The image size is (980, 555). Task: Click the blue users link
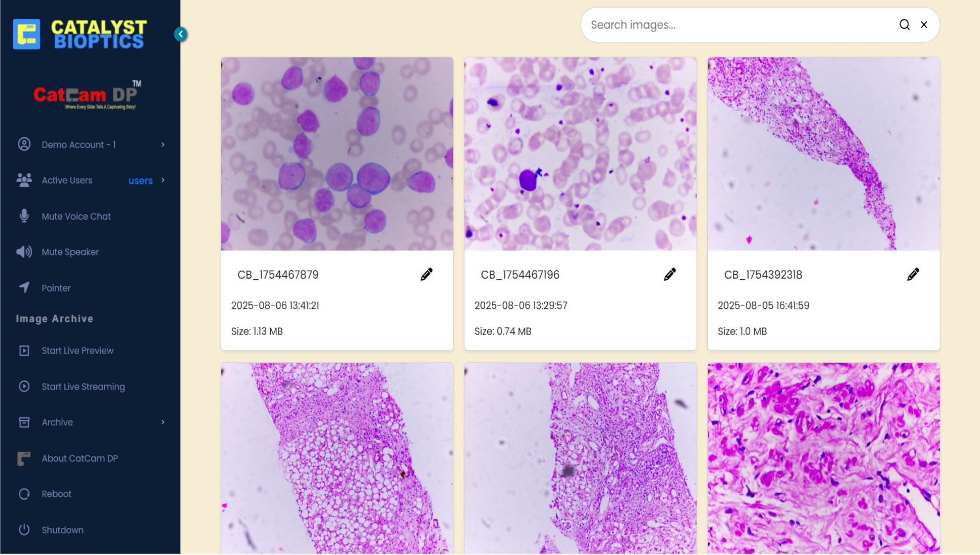140,181
